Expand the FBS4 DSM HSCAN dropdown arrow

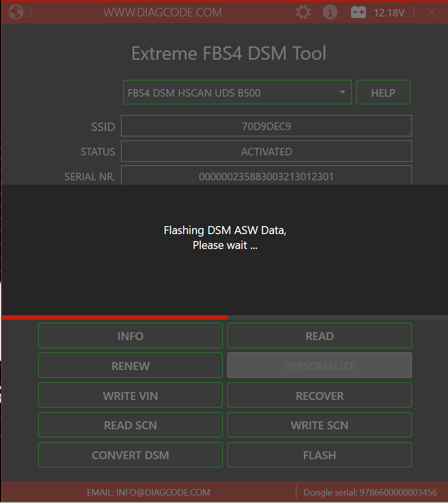[x=342, y=93]
